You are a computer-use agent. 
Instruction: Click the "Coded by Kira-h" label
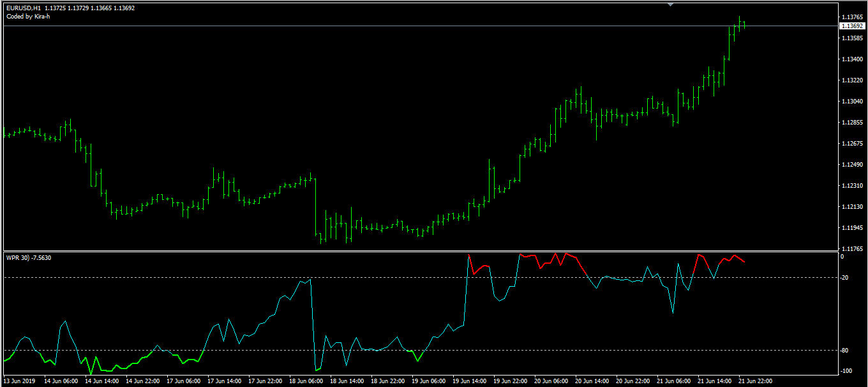(x=28, y=17)
